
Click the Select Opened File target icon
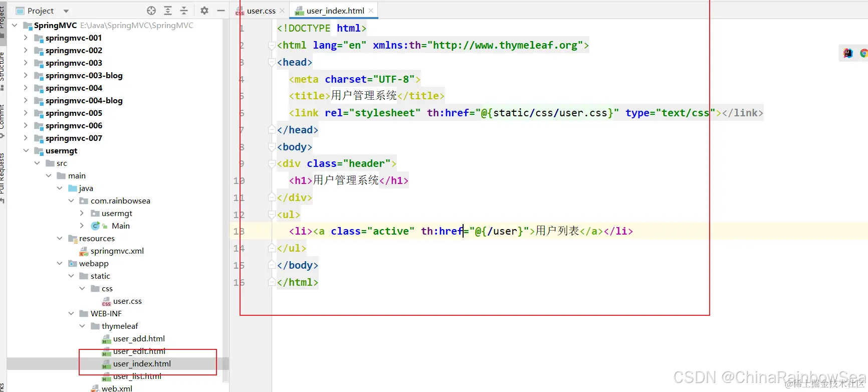pyautogui.click(x=151, y=11)
